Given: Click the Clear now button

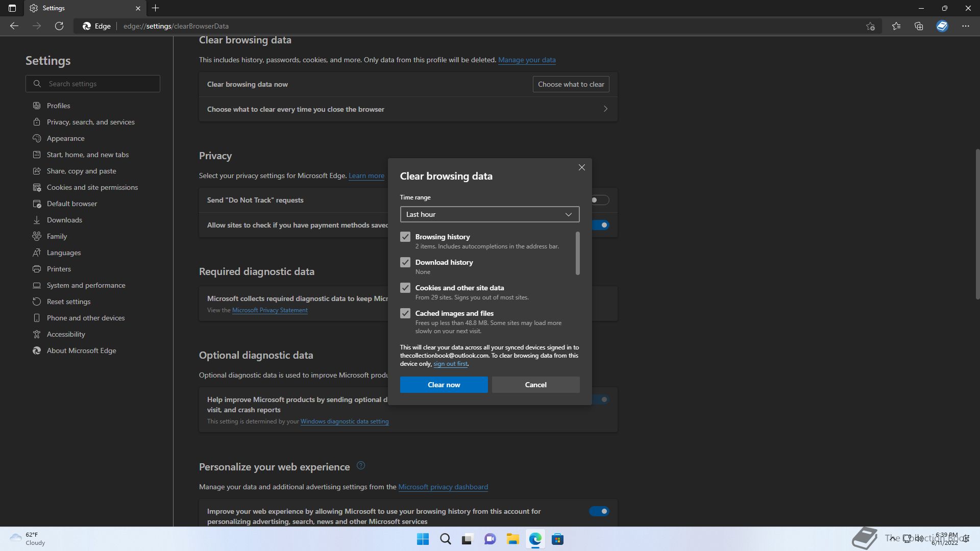Looking at the screenshot, I should pos(444,385).
